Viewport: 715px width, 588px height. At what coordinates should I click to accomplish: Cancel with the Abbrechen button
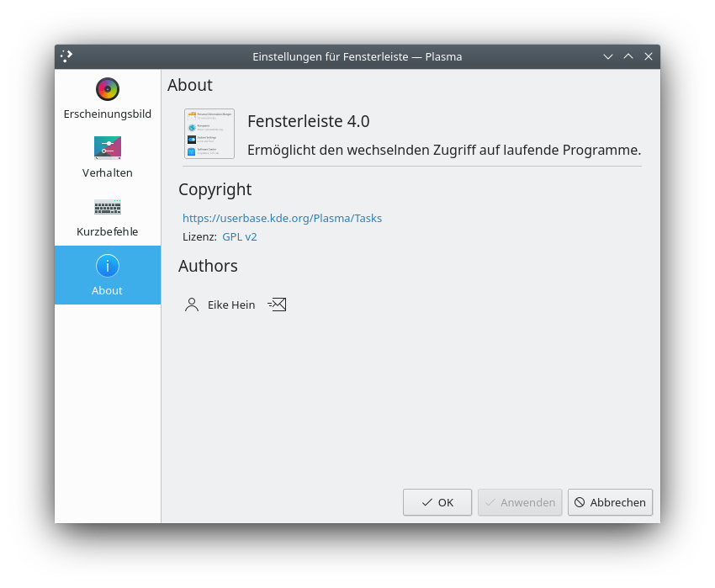[610, 502]
